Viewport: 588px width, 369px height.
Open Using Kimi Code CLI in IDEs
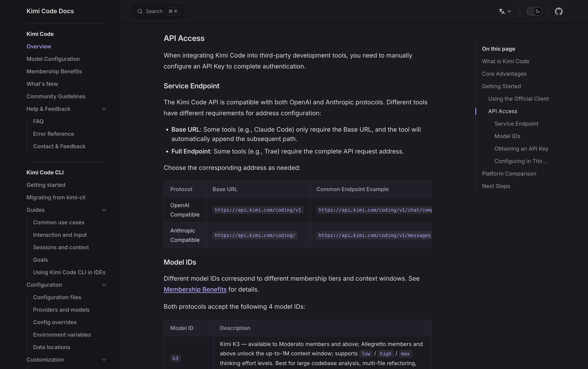[69, 272]
